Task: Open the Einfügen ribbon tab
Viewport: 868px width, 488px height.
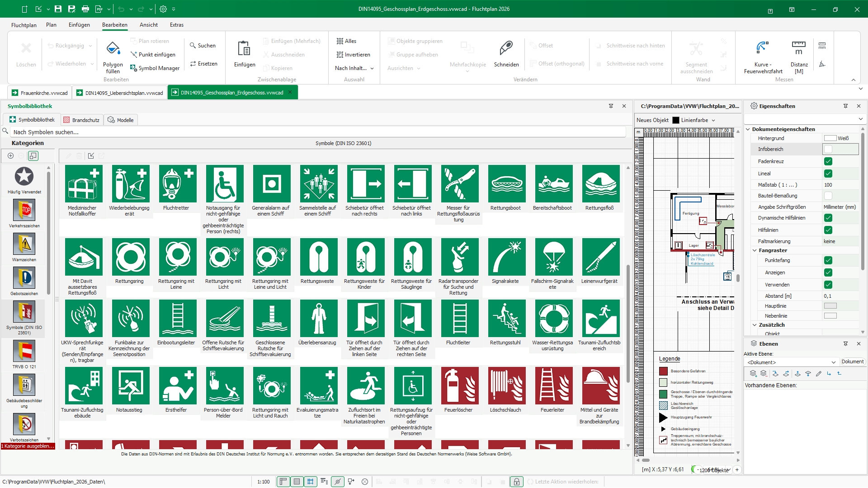Action: [x=79, y=25]
